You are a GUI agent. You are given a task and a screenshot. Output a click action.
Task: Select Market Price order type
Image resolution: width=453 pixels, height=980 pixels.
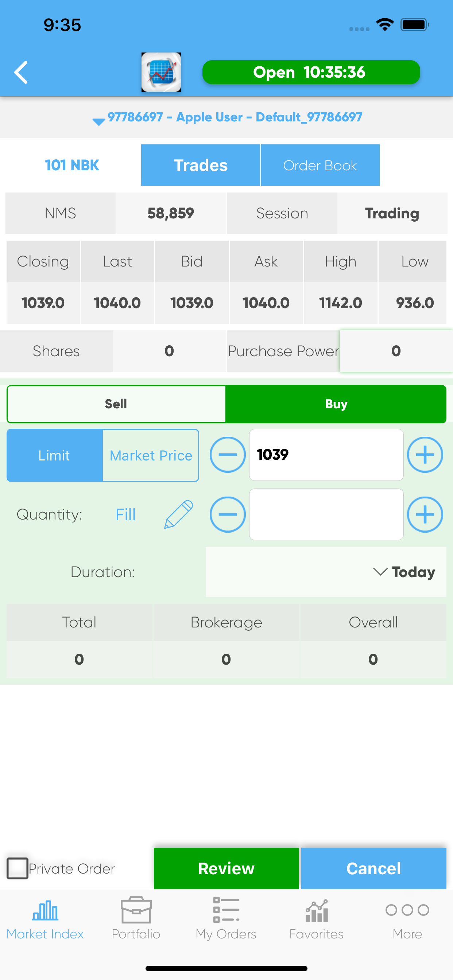coord(151,455)
